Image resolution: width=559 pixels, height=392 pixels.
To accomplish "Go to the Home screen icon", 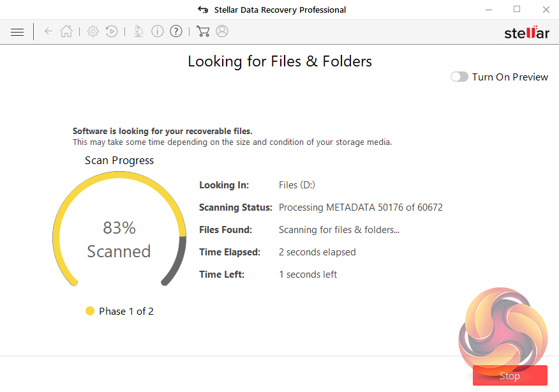I will (x=66, y=31).
